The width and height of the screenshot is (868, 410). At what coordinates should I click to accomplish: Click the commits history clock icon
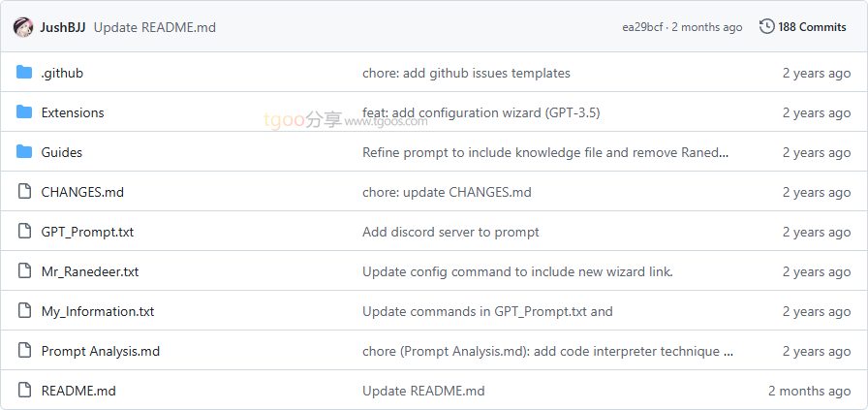pos(767,27)
